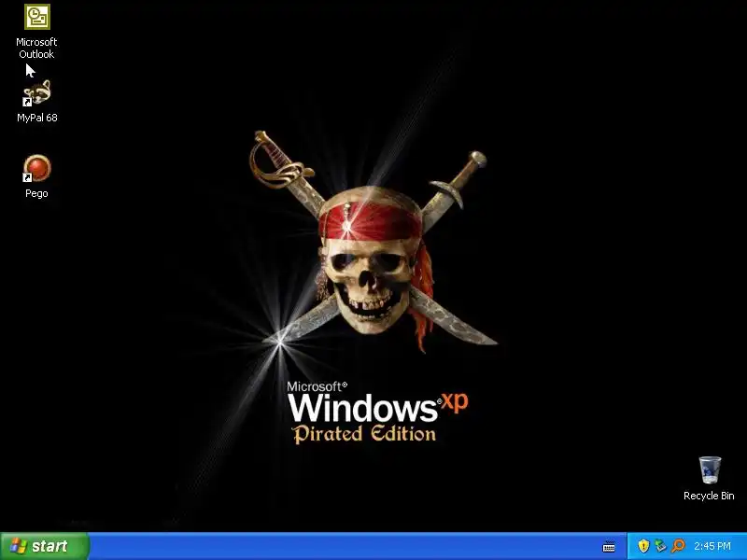Select the Pego red ball shortcut
This screenshot has height=560, width=747.
tap(36, 169)
